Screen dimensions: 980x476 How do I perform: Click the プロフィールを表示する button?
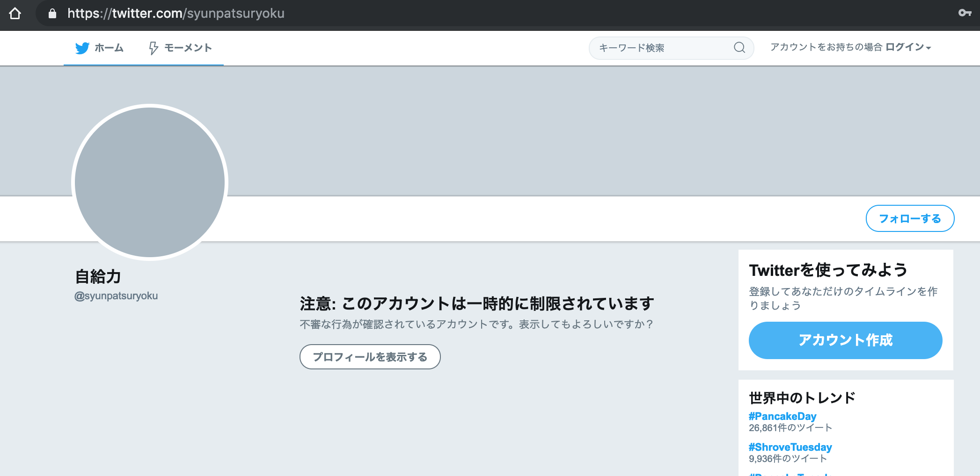click(370, 356)
